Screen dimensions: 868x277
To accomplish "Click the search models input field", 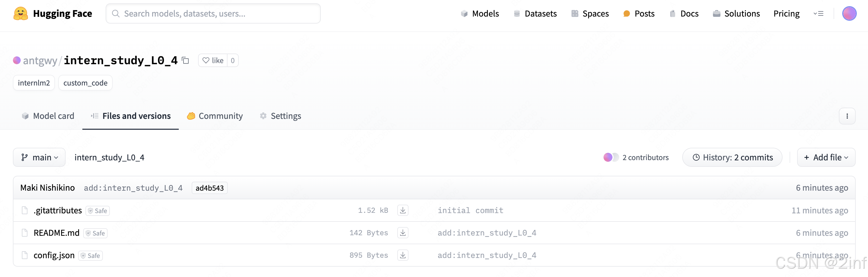I will pos(213,13).
